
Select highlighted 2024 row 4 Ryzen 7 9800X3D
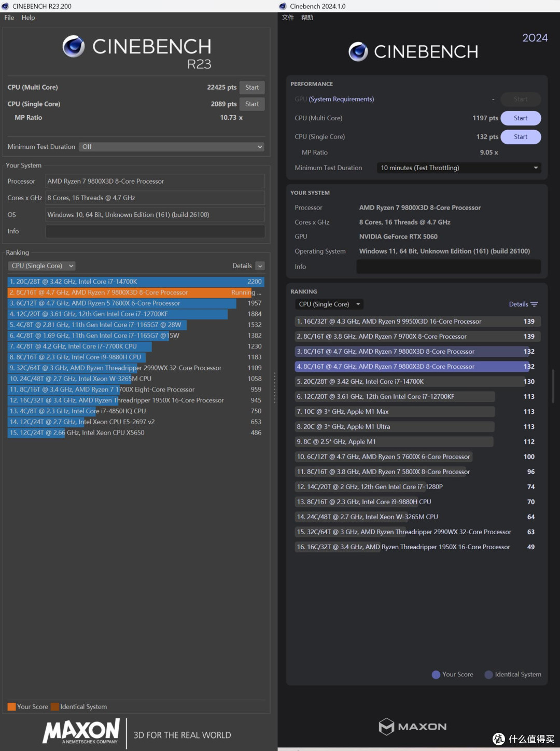click(x=417, y=367)
